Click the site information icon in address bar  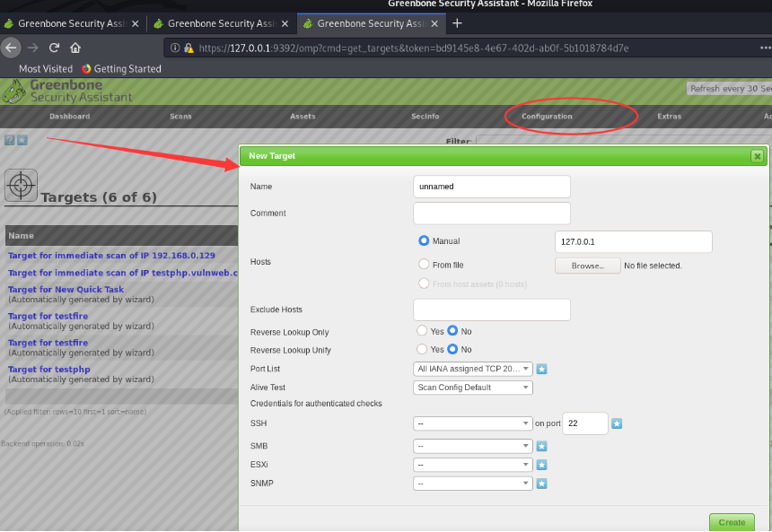(x=175, y=48)
